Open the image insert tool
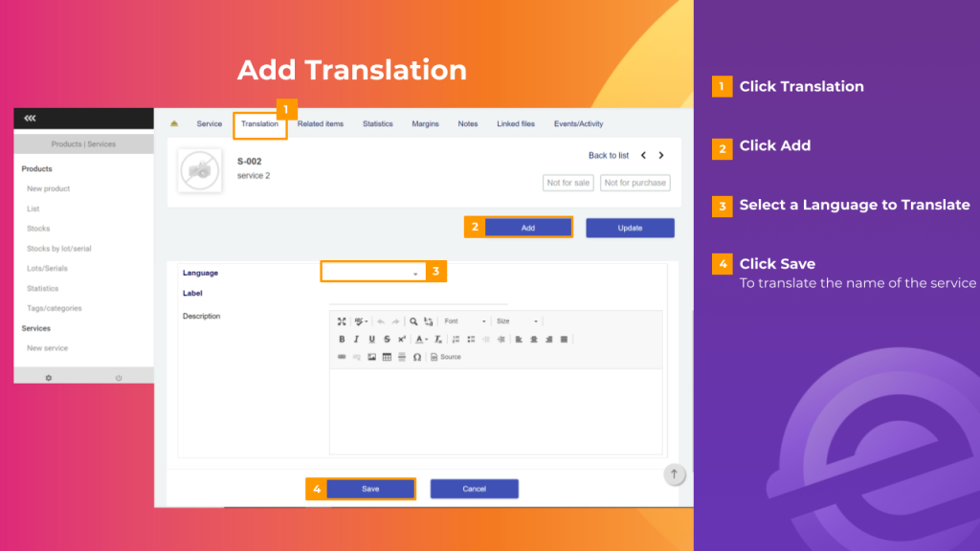 371,355
